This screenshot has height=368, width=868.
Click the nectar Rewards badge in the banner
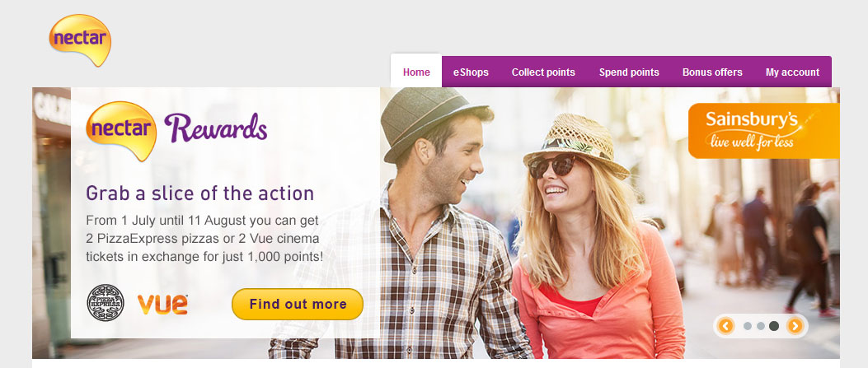tap(176, 130)
